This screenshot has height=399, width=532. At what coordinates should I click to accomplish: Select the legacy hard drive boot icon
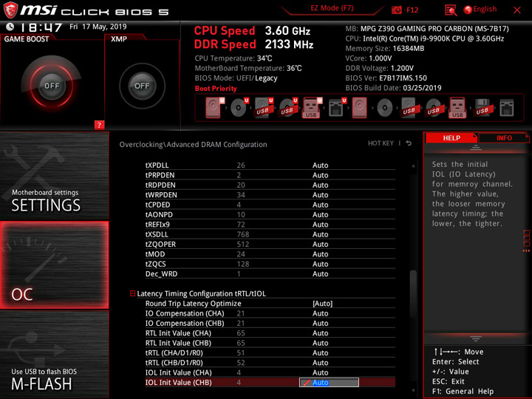pos(359,108)
